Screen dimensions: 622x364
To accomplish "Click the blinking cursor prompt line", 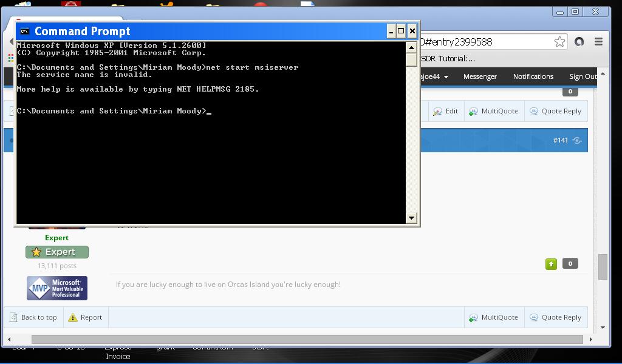I will [x=114, y=111].
